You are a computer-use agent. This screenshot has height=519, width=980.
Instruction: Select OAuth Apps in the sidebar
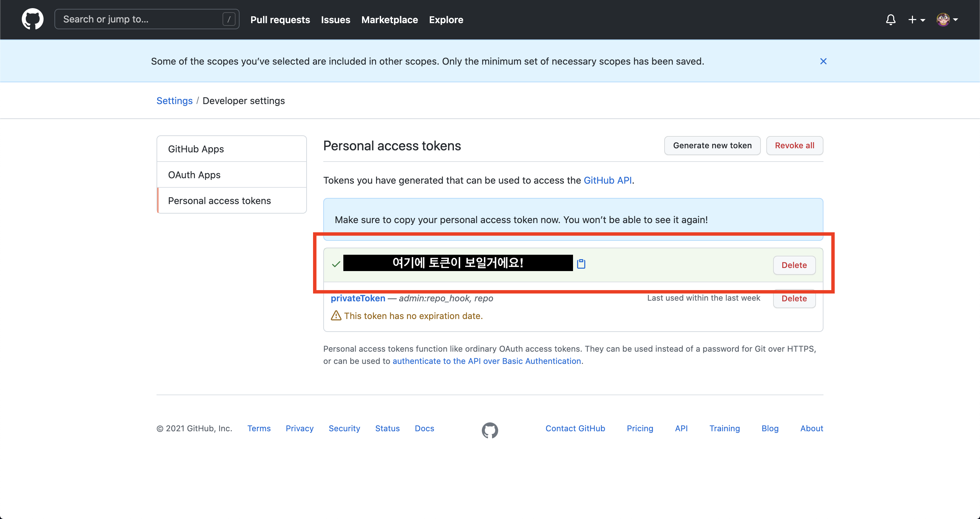point(194,175)
